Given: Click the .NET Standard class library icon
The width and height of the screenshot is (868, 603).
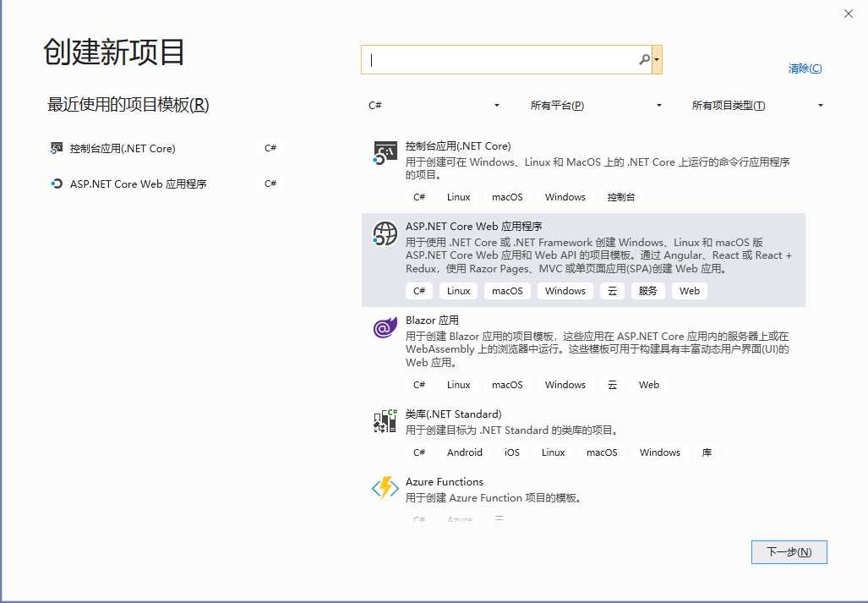Looking at the screenshot, I should point(385,421).
